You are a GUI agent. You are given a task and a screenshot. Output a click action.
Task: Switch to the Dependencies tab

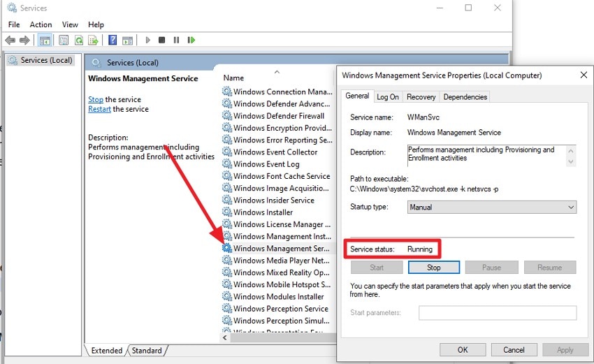pos(465,97)
